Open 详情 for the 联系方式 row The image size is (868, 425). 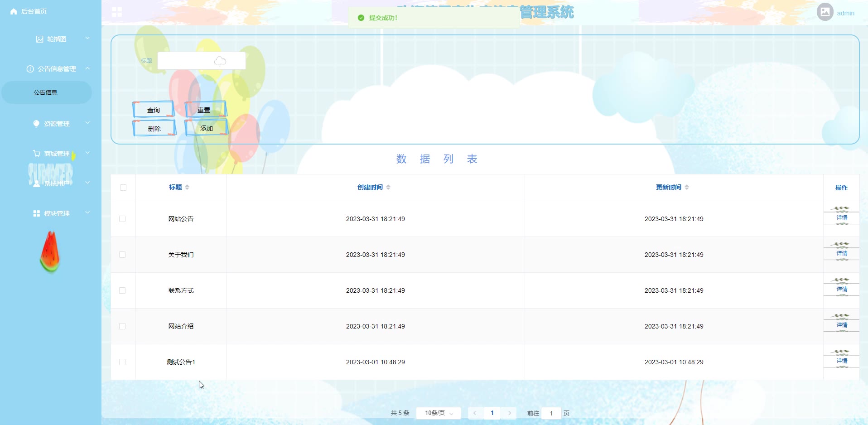842,289
